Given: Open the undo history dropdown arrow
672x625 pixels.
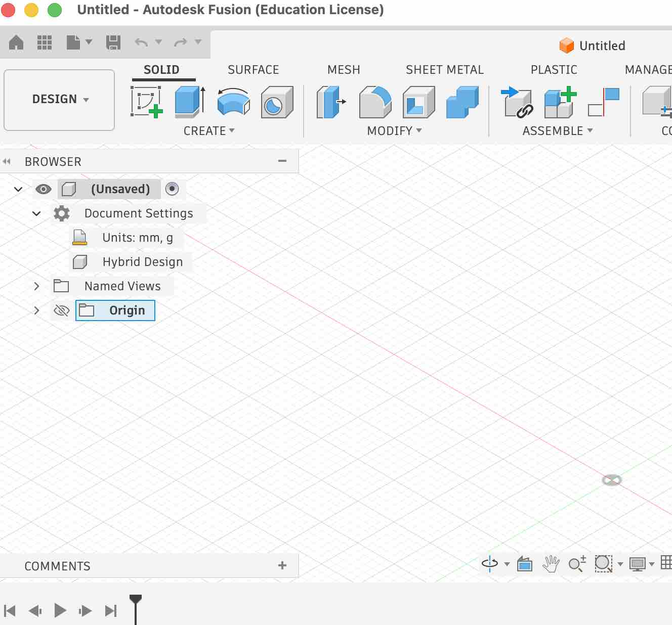Looking at the screenshot, I should (158, 41).
